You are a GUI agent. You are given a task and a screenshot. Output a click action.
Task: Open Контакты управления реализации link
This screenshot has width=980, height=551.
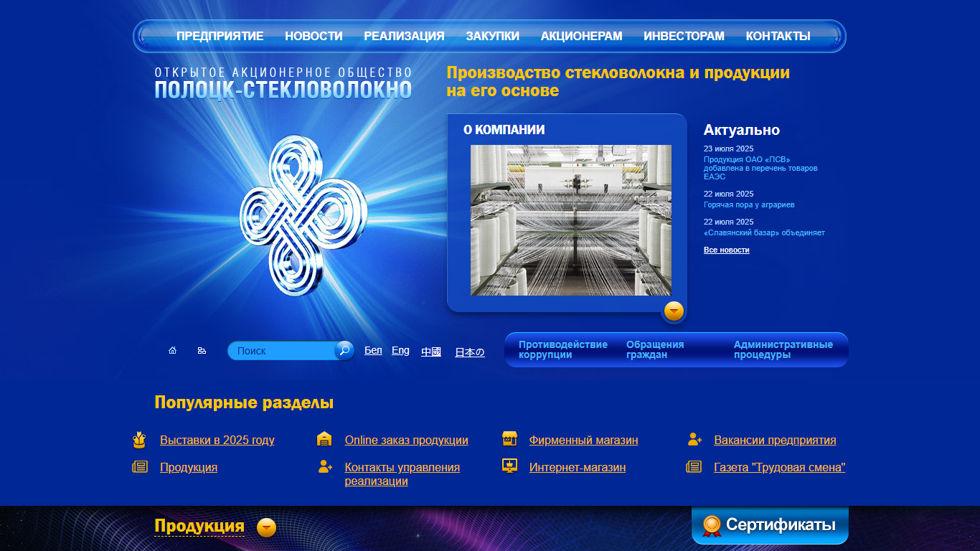[402, 474]
